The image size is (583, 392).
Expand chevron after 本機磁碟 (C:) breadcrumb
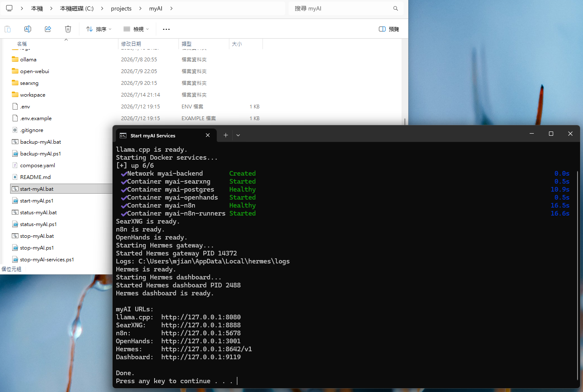point(102,8)
